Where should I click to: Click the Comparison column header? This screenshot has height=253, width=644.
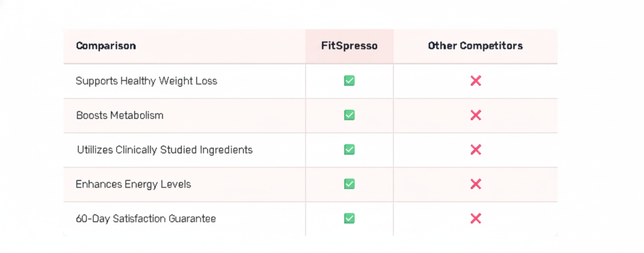(106, 46)
